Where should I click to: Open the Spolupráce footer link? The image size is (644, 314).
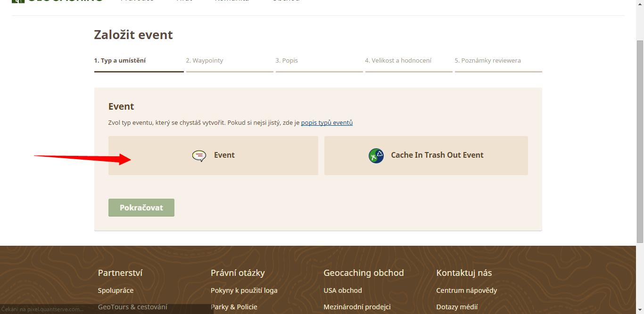pyautogui.click(x=116, y=290)
